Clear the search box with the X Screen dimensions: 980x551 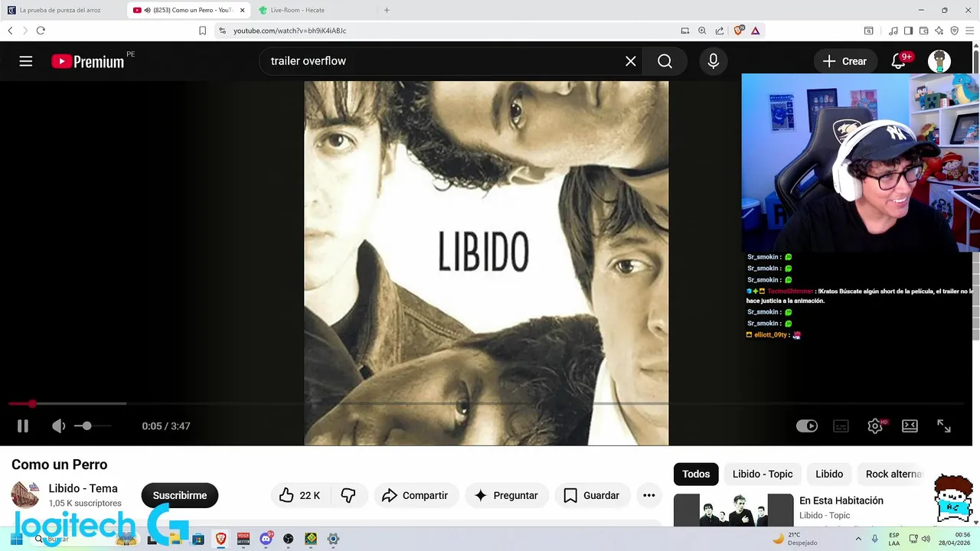coord(630,61)
